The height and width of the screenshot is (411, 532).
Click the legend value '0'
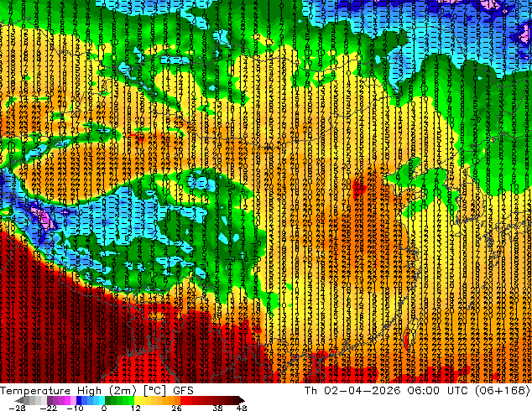[x=104, y=408]
